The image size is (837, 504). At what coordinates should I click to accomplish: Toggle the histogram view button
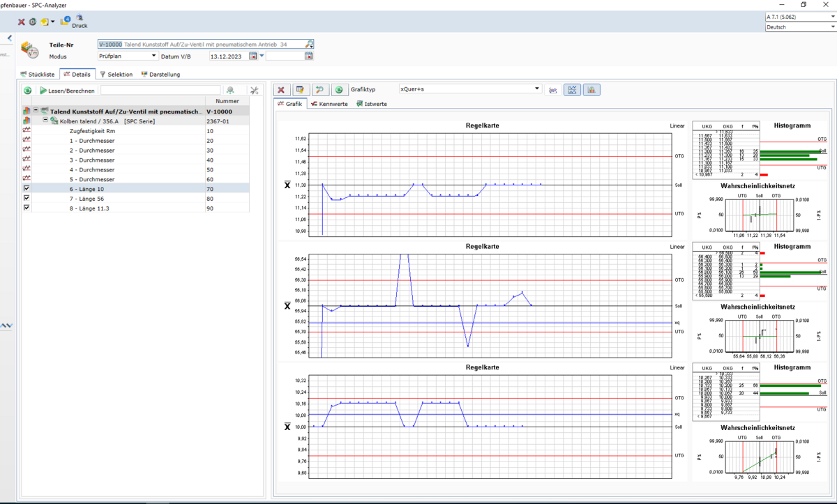tap(591, 90)
